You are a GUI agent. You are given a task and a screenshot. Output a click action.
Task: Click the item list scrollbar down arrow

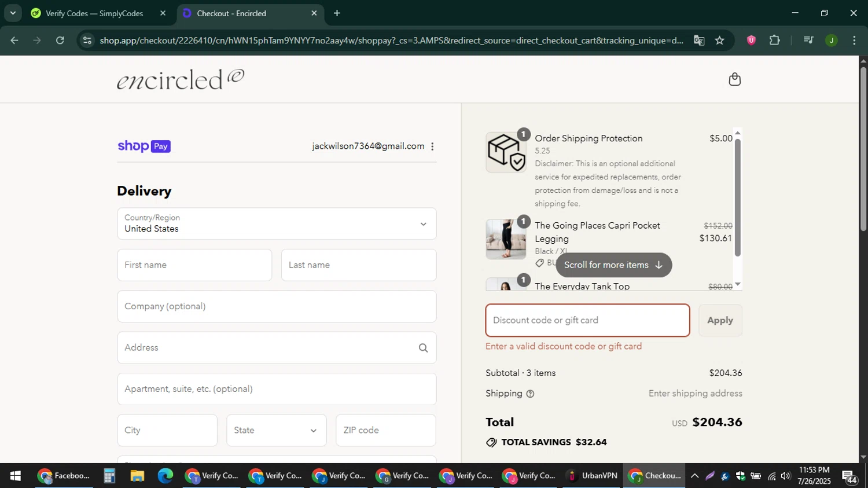click(x=737, y=284)
